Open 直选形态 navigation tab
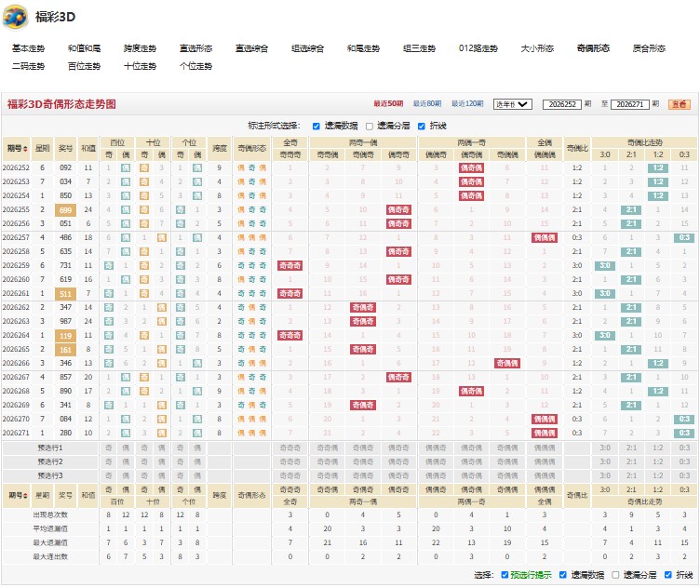The width and height of the screenshot is (700, 588). [196, 48]
